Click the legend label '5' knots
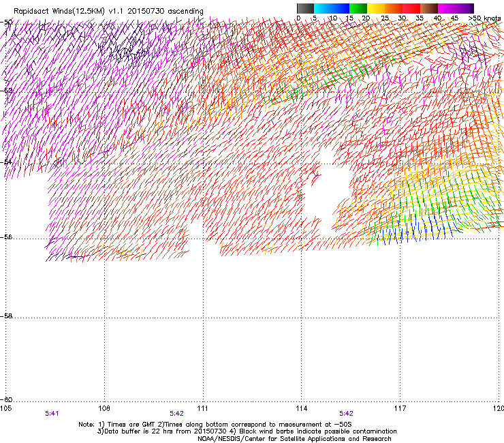504x443 pixels. (x=315, y=18)
